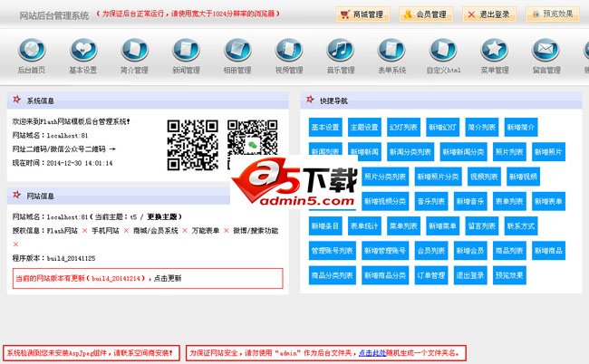Click the 网站域名：localhost:81 line under 系统信息
Image resolution: width=589 pixels, height=364 pixels.
(x=51, y=136)
